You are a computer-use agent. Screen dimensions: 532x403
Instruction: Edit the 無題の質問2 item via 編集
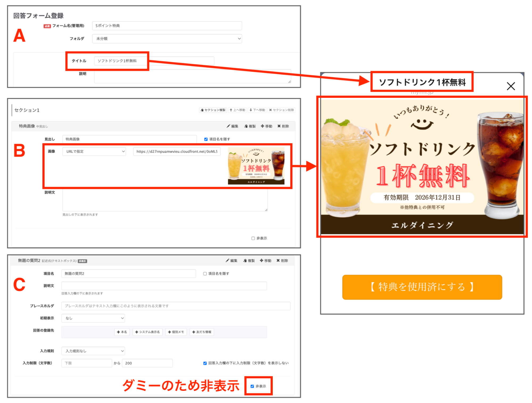coord(232,261)
